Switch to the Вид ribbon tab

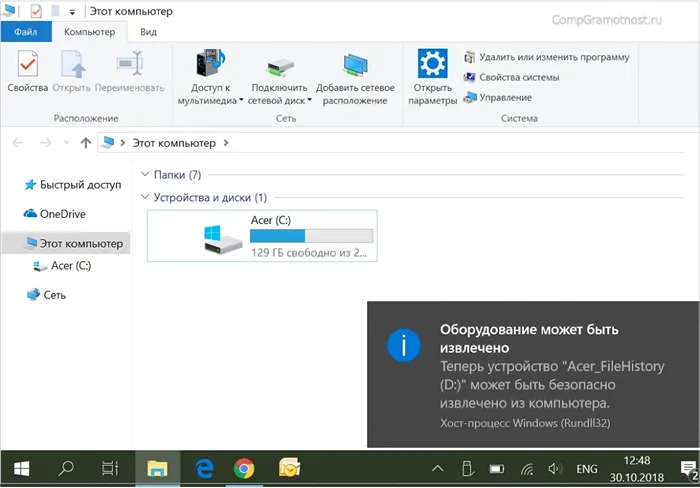tap(148, 32)
